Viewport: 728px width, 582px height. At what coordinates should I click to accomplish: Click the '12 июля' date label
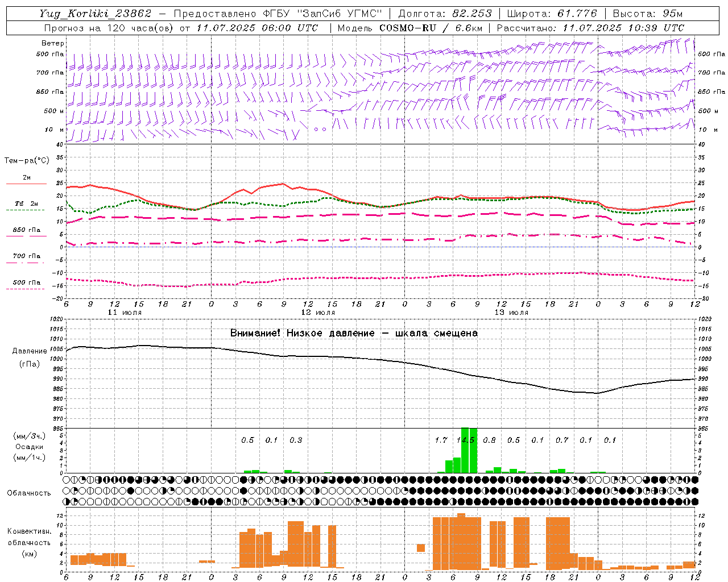318,313
